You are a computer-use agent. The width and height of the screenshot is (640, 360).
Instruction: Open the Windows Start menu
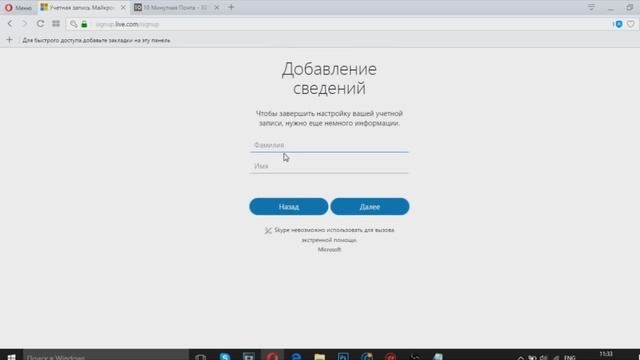[x=11, y=356]
